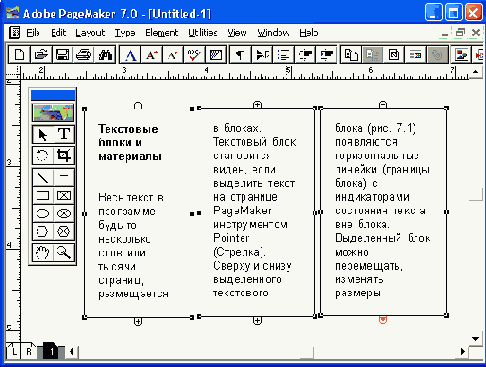
Task: Select the Zoom magnifier tool
Action: tap(64, 253)
